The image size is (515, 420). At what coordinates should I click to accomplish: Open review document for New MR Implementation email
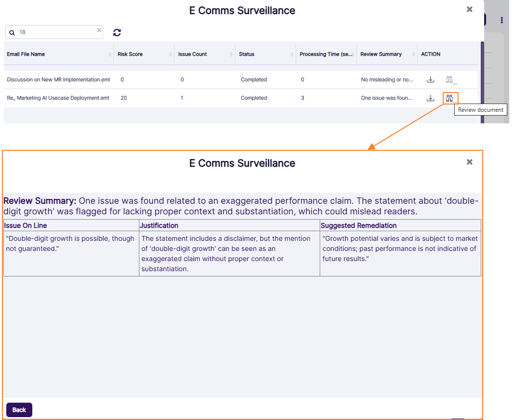point(449,79)
